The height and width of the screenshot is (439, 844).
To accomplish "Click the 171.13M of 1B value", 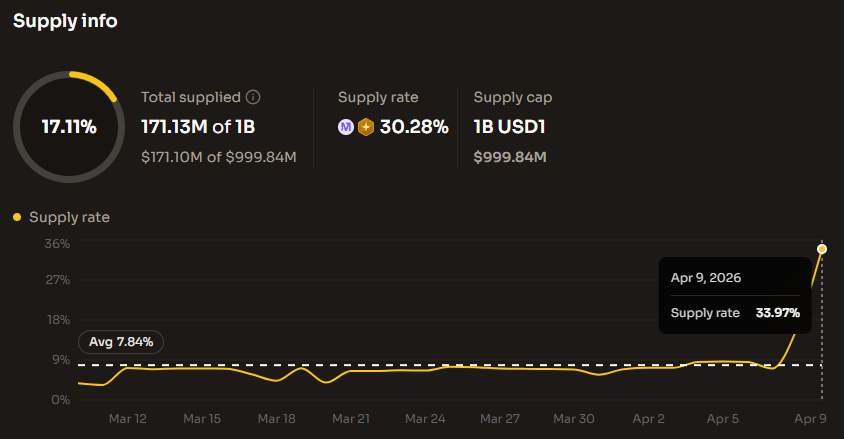I will (x=198, y=127).
